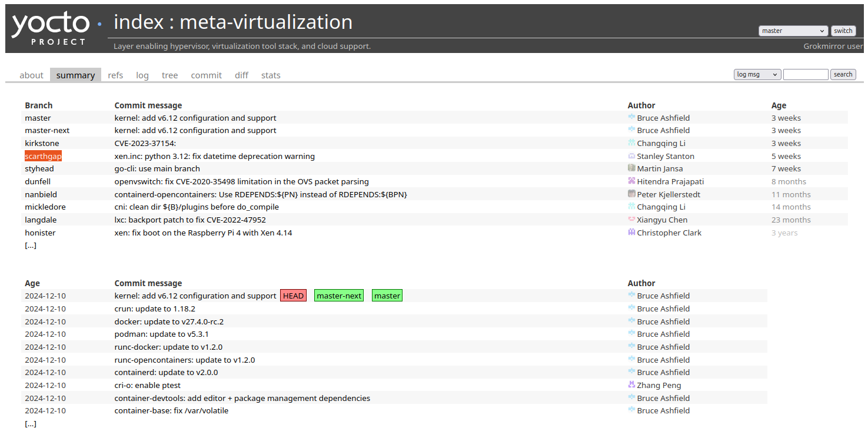Screen dimensions: 868x441
Task: Click Hitendra Prajapati's avatar icon
Action: pos(631,181)
